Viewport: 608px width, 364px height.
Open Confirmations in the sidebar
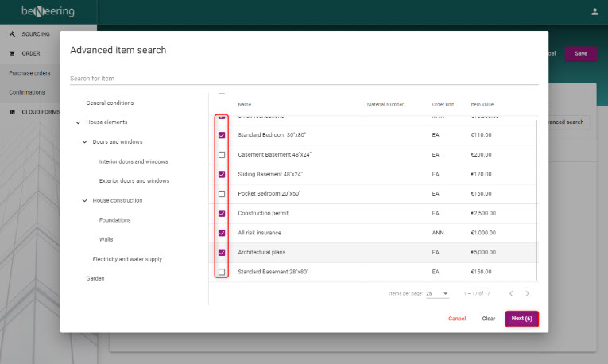27,92
